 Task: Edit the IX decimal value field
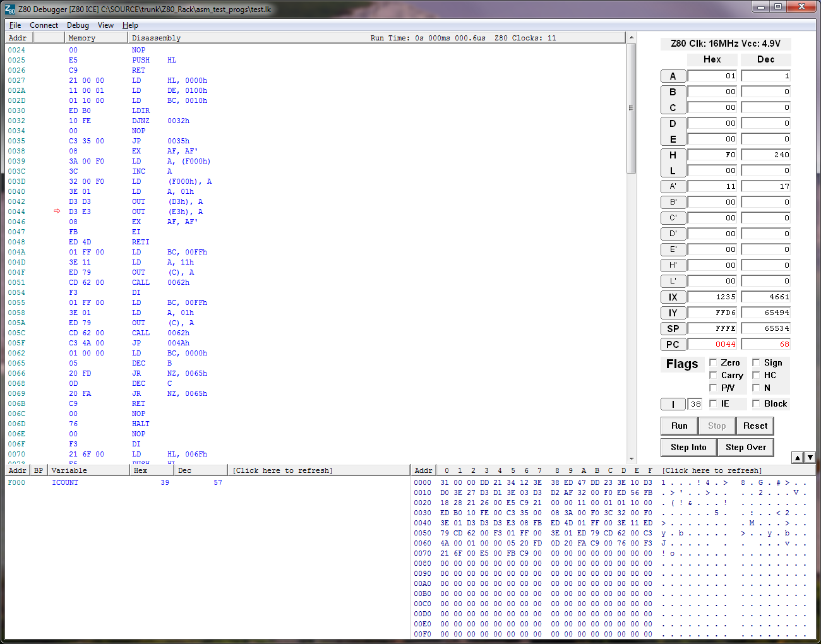click(x=766, y=297)
